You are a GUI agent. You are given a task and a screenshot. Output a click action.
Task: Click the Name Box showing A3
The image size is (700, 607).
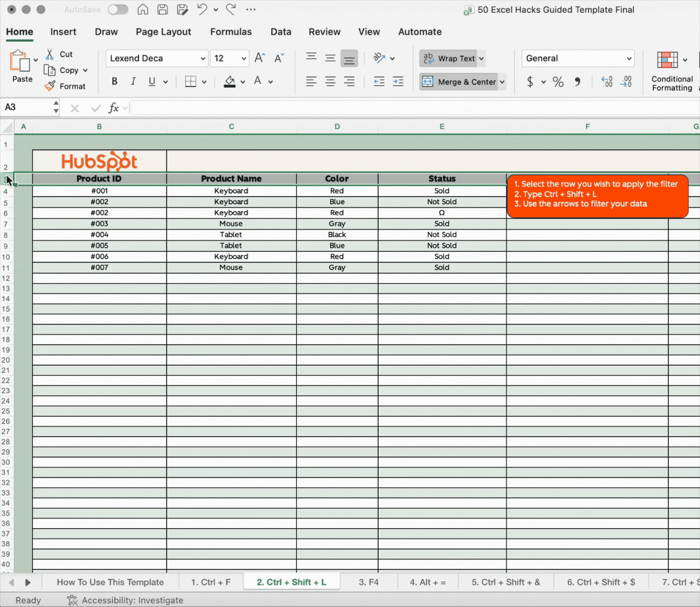click(x=27, y=107)
